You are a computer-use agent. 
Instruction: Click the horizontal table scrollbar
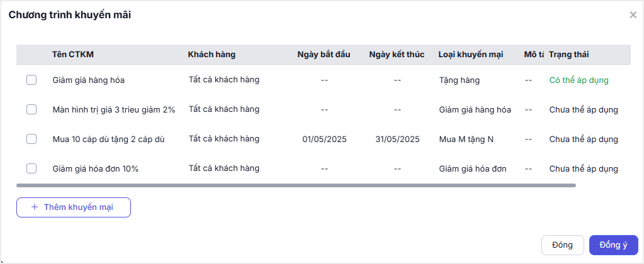click(296, 185)
